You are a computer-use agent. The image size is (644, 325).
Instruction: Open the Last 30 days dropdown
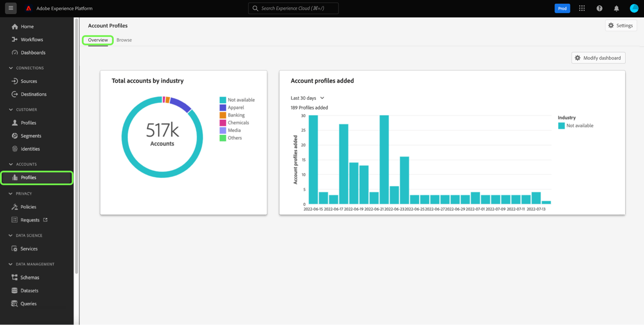point(306,98)
